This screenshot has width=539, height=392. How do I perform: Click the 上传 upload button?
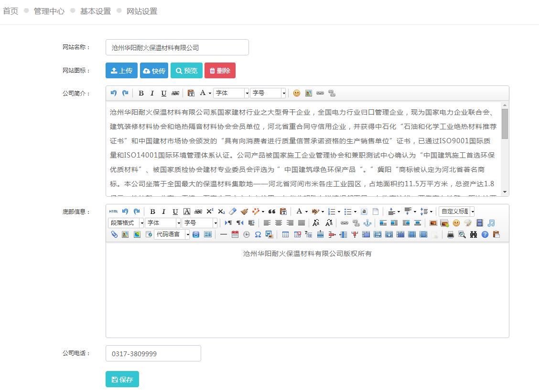(x=121, y=71)
